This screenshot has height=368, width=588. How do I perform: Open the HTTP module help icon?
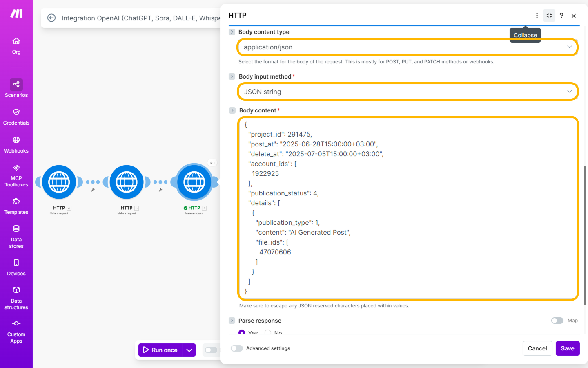(561, 16)
